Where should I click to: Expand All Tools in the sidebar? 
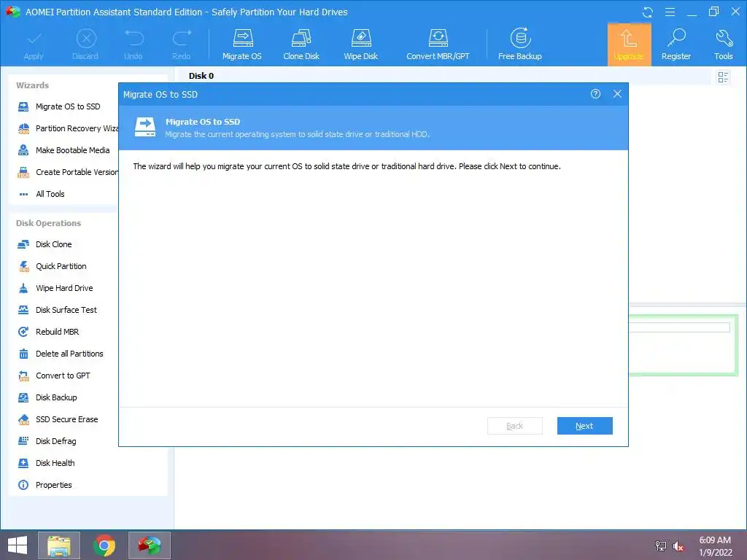[x=42, y=194]
